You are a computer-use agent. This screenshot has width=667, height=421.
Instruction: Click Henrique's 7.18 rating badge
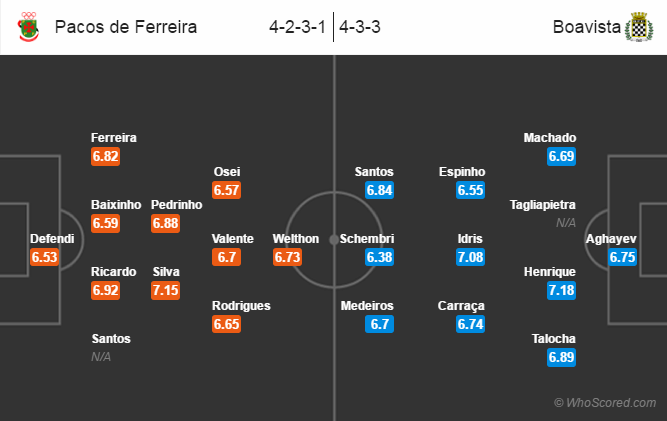(x=562, y=290)
